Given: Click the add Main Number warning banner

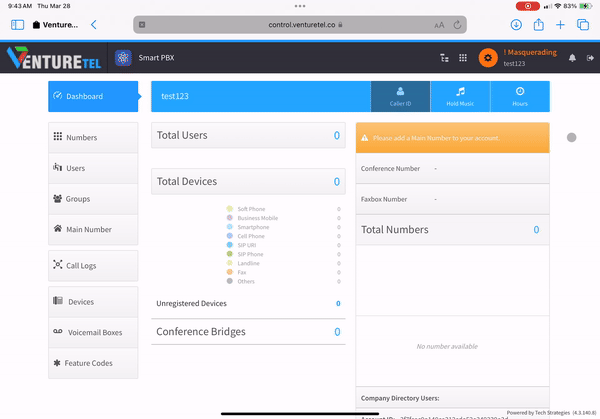Looking at the screenshot, I should [452, 138].
